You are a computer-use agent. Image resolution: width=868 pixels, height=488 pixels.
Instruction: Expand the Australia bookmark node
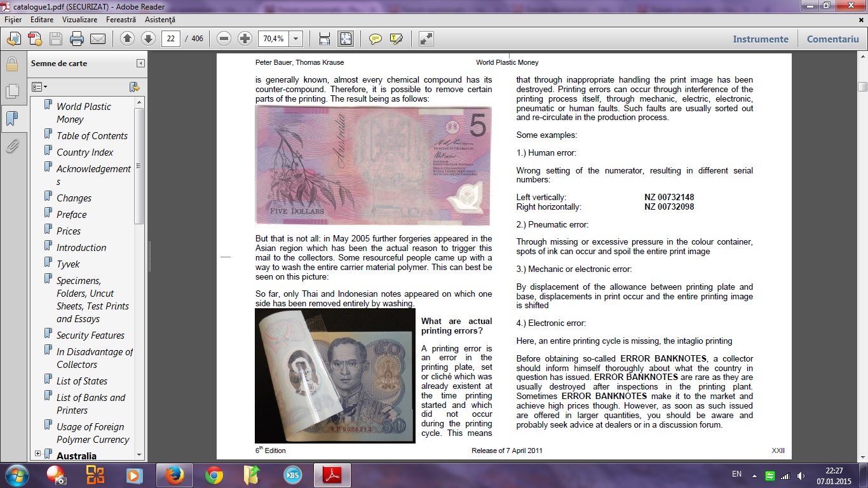tap(38, 454)
